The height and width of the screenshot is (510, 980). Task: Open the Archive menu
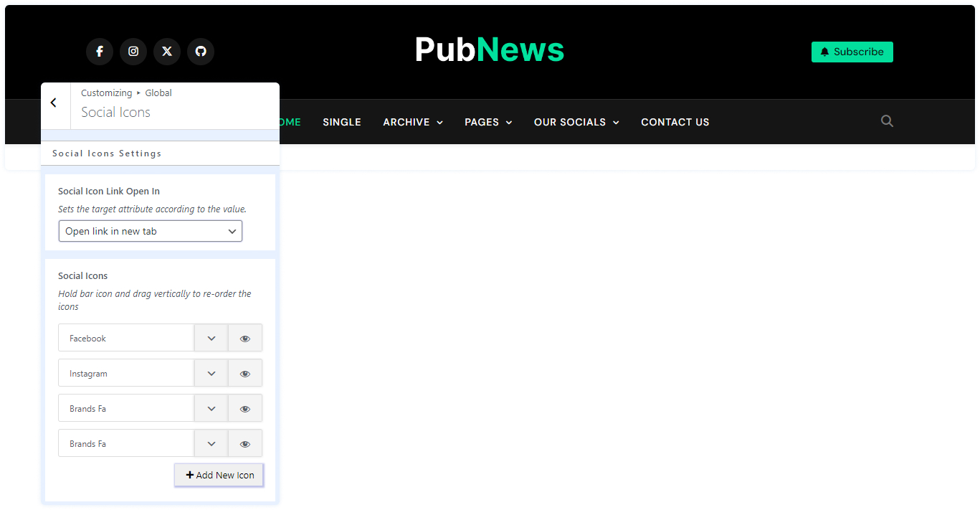[412, 122]
